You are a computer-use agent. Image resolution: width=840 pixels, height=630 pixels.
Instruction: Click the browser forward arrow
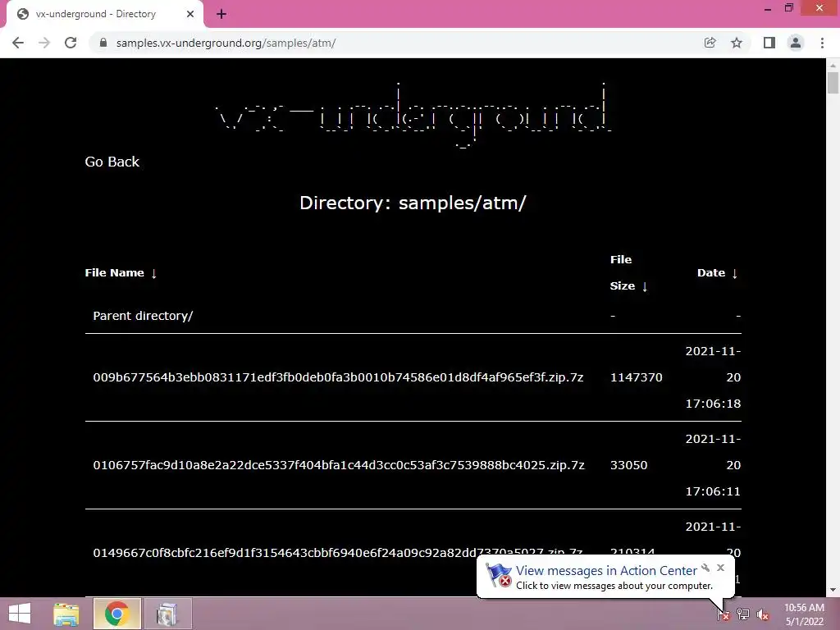pos(44,43)
